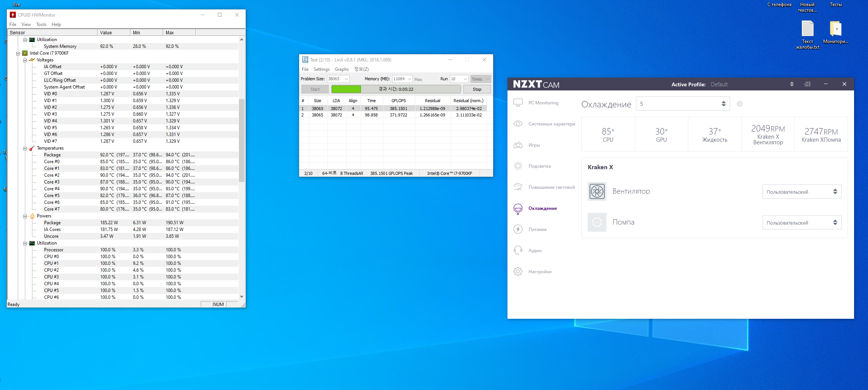The height and width of the screenshot is (390, 868).
Task: Click the LinX title bar application icon
Action: [305, 60]
